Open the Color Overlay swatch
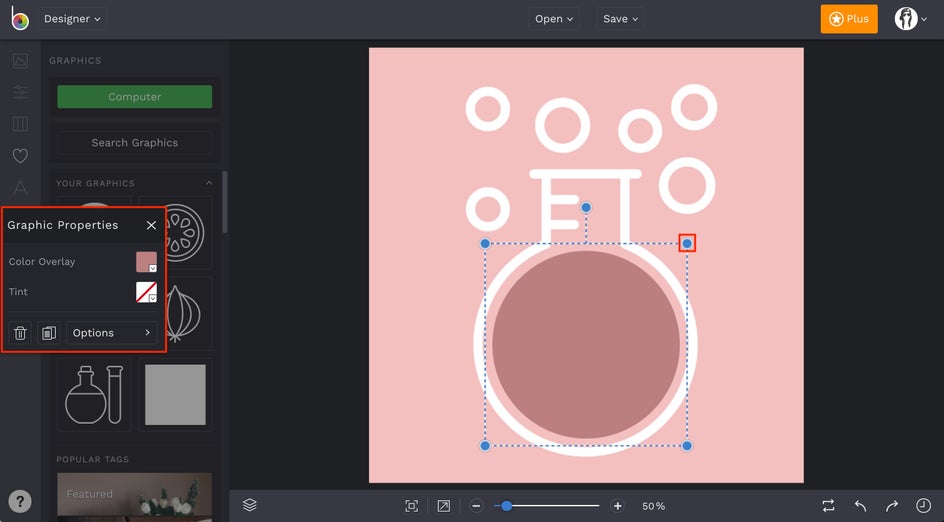Screen dimensions: 944x522 pos(146,262)
